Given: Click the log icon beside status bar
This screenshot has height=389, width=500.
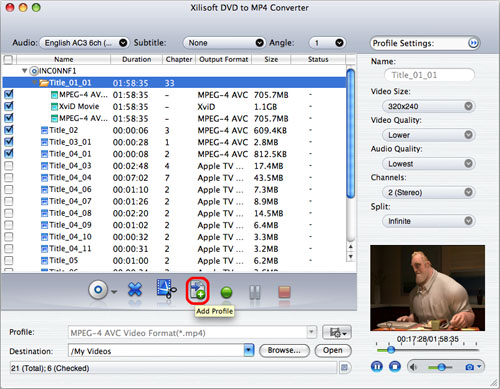Looking at the screenshot, I should (344, 368).
